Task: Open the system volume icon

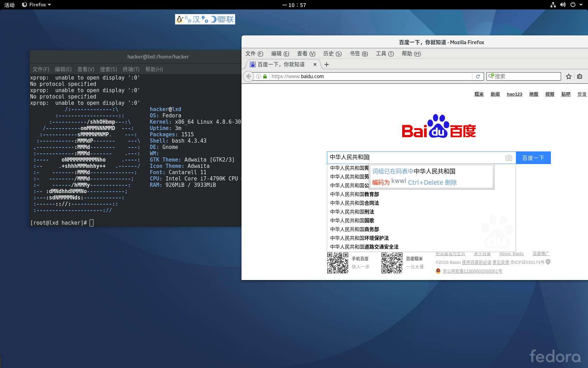Action: [563, 5]
